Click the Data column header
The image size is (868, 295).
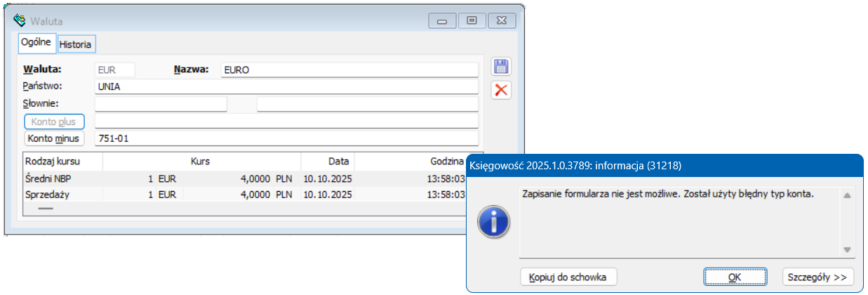click(328, 162)
